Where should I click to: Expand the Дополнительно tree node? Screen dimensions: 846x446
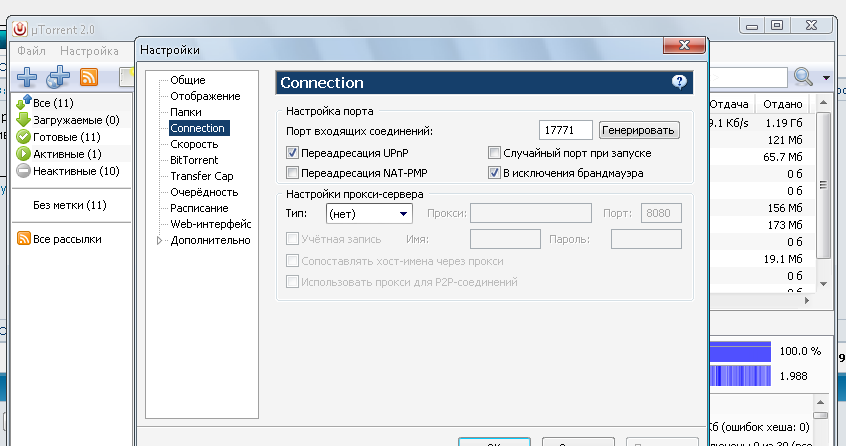click(x=158, y=240)
